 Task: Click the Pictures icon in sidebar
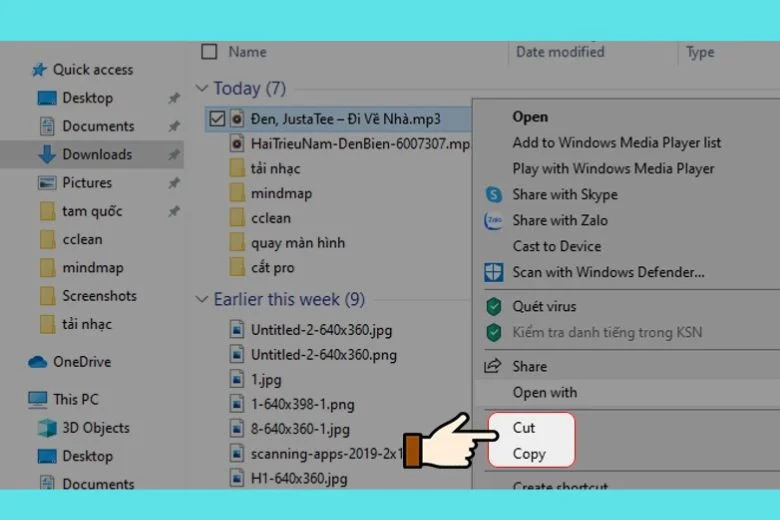[47, 183]
